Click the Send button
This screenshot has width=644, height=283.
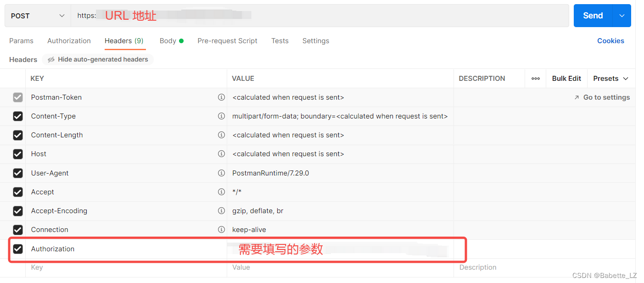point(592,15)
